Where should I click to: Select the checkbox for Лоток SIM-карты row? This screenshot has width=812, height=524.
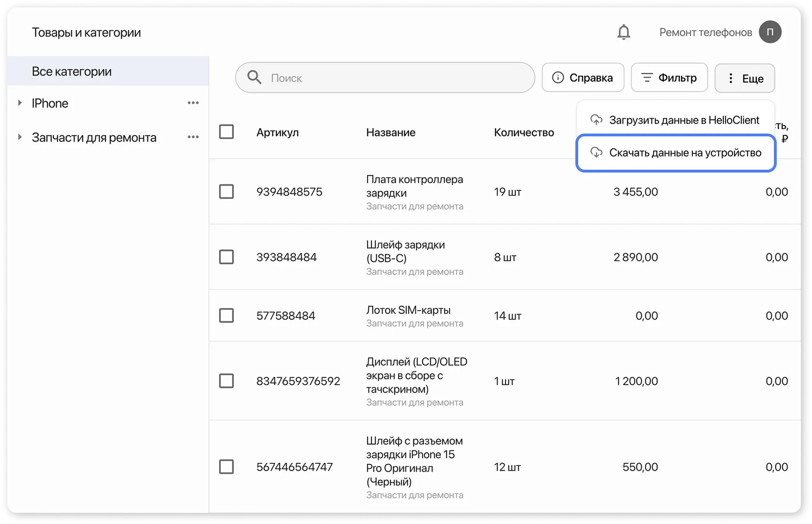pos(226,315)
